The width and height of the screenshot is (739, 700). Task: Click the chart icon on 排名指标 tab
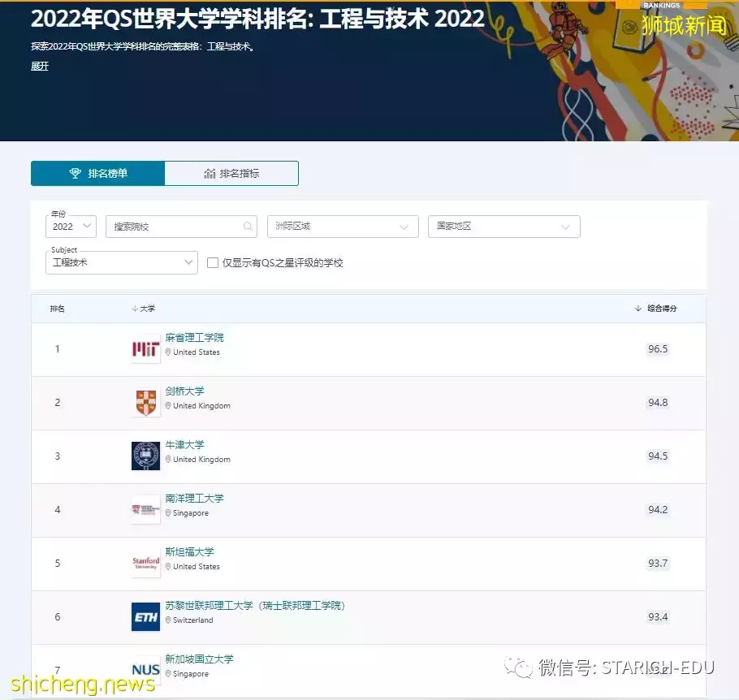point(210,173)
